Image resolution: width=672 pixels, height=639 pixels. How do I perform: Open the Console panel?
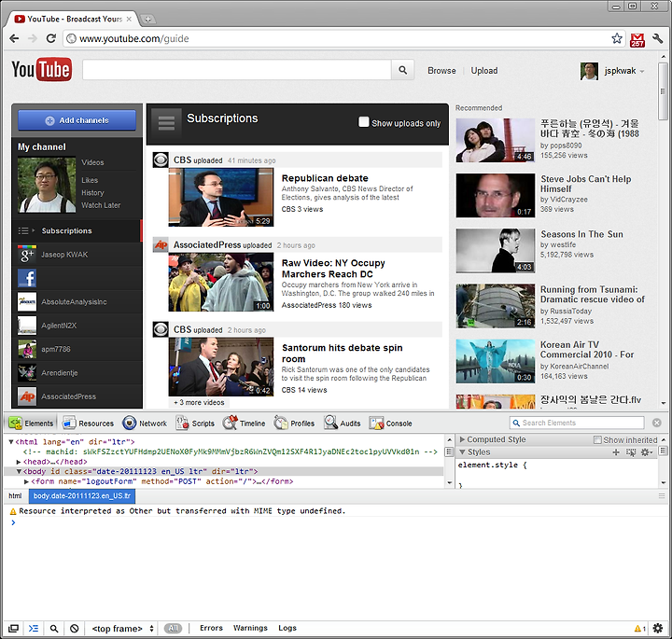point(391,424)
